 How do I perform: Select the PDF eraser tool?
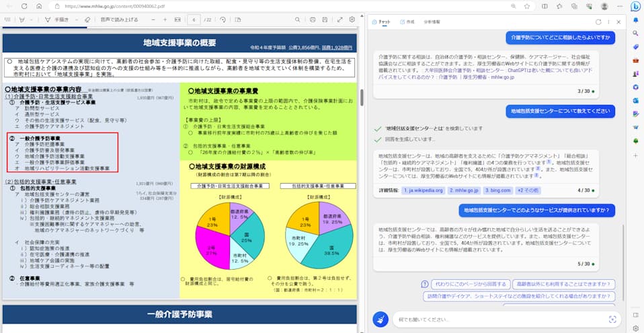click(x=87, y=20)
